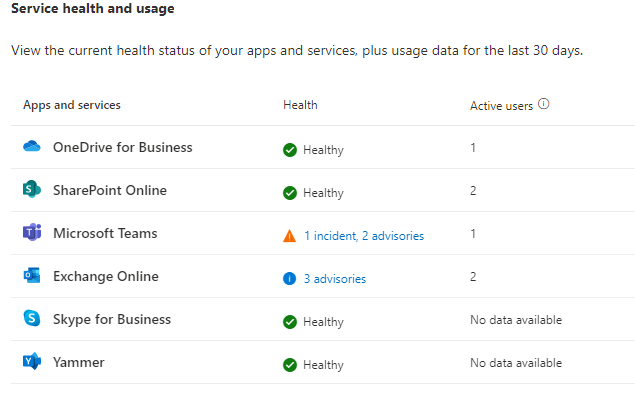
Task: Select the Yammer name
Action: pos(79,362)
